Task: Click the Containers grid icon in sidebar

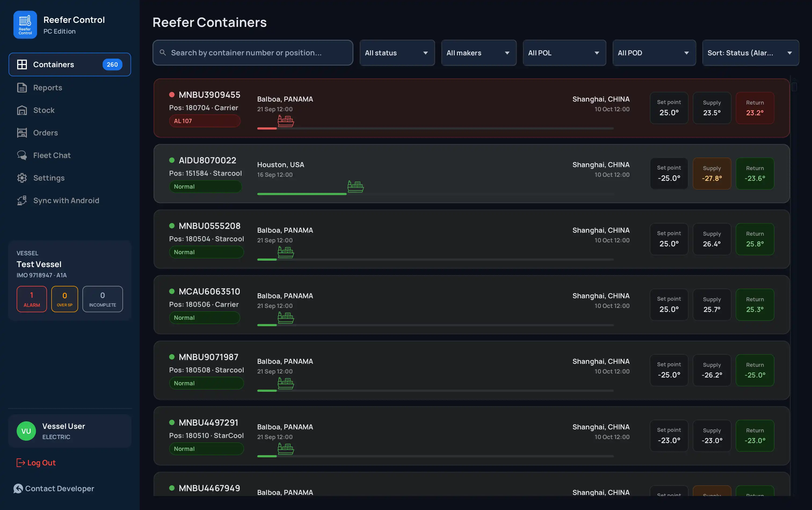Action: [x=22, y=64]
